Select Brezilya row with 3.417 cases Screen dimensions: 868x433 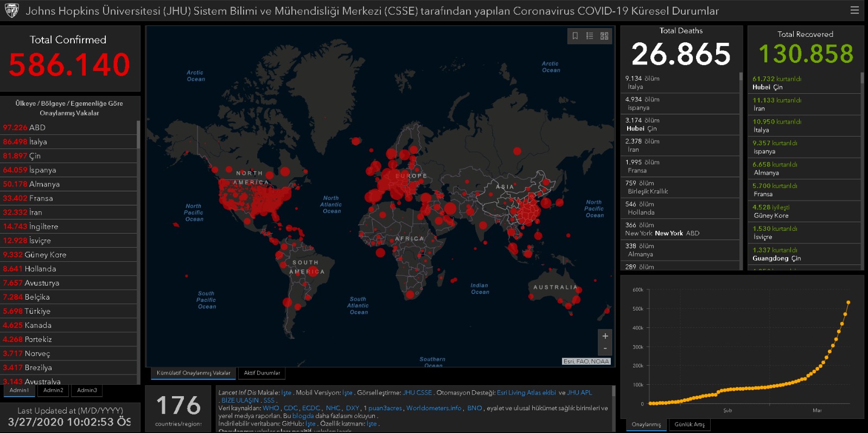[x=68, y=367]
